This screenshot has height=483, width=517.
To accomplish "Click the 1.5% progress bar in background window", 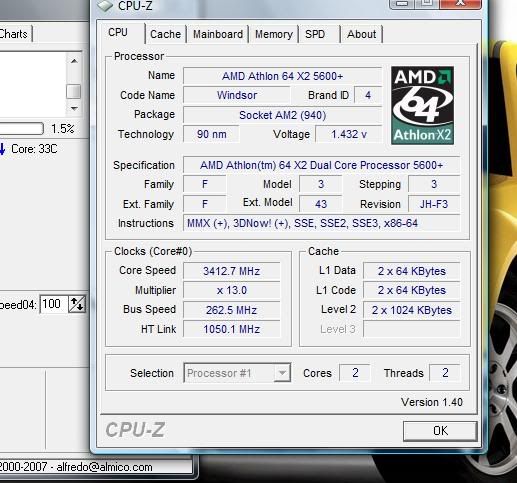I will [22, 128].
